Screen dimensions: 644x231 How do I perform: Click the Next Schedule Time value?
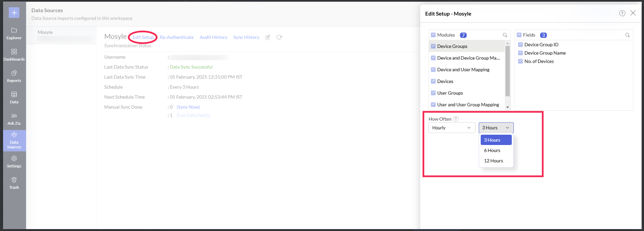point(206,97)
